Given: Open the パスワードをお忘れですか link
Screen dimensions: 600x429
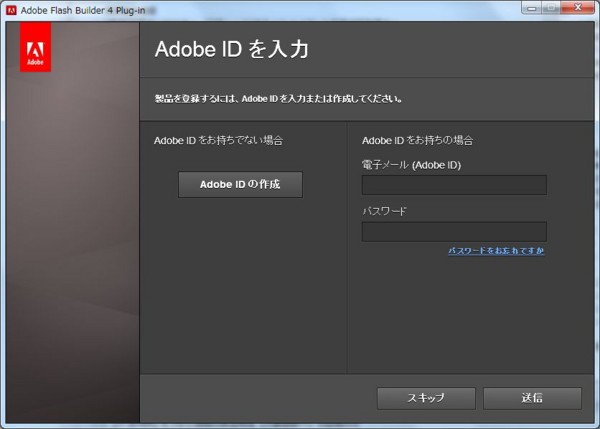Looking at the screenshot, I should (496, 251).
